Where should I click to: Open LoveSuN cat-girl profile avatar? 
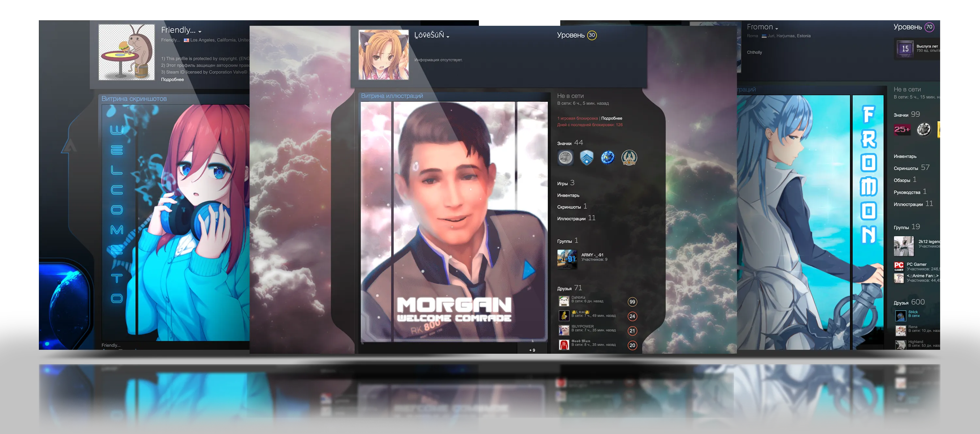[x=384, y=55]
